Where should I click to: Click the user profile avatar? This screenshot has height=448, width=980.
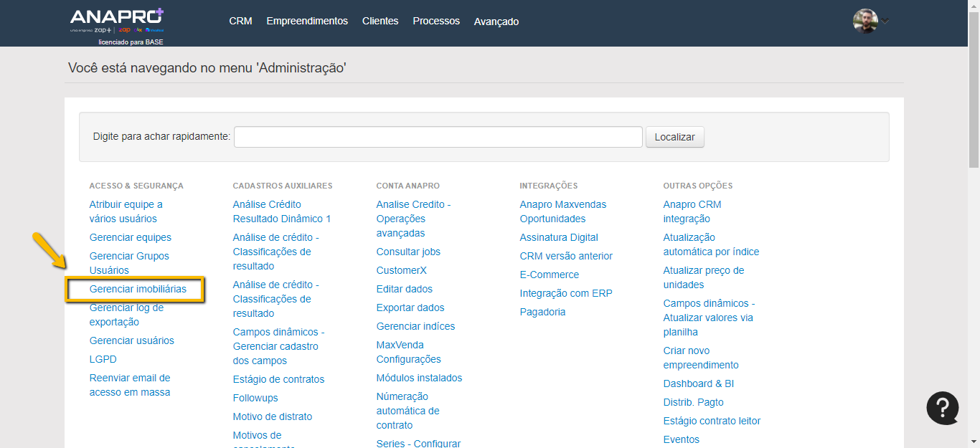point(865,21)
